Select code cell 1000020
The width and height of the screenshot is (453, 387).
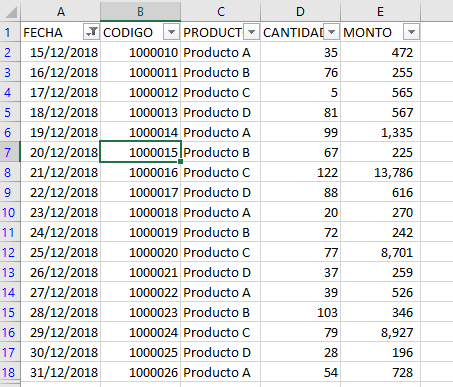[140, 252]
